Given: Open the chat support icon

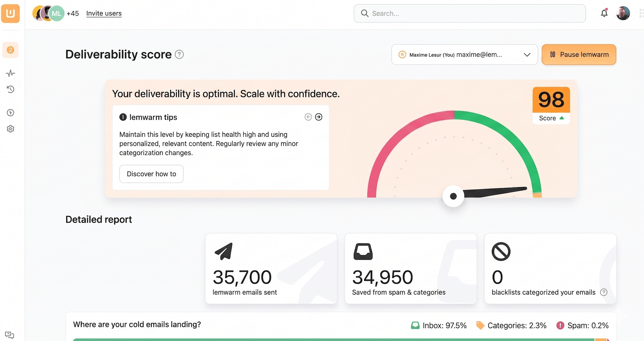Looking at the screenshot, I should [x=10, y=335].
